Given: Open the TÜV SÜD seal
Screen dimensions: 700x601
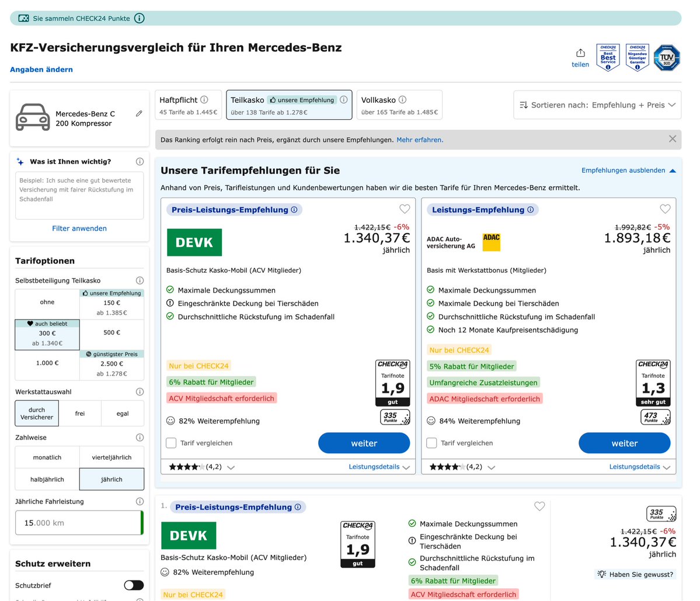Looking at the screenshot, I should pos(667,58).
